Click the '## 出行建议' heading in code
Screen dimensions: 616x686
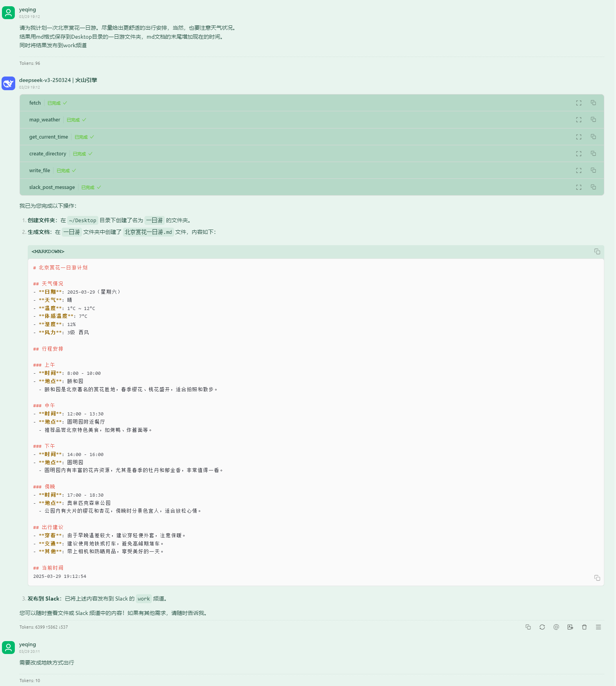[x=48, y=527]
